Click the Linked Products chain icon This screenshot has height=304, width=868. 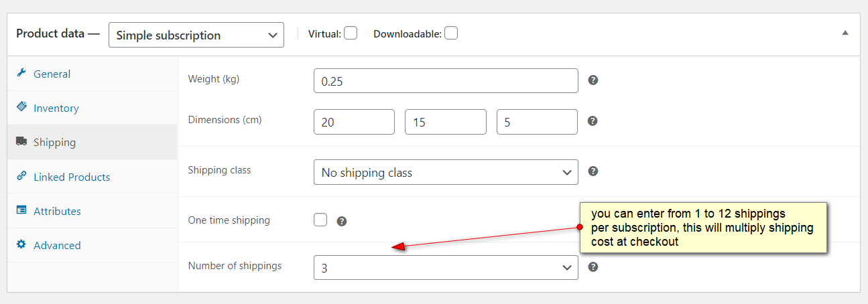pyautogui.click(x=21, y=176)
